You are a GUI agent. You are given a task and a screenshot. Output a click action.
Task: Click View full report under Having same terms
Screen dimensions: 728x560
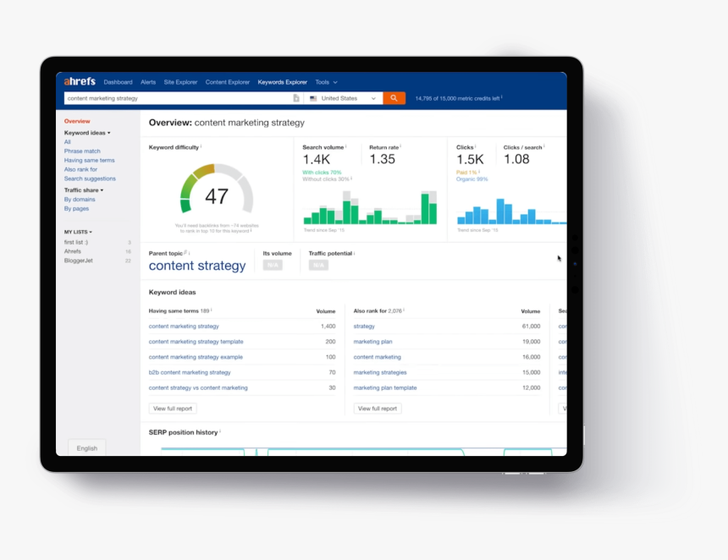(173, 409)
